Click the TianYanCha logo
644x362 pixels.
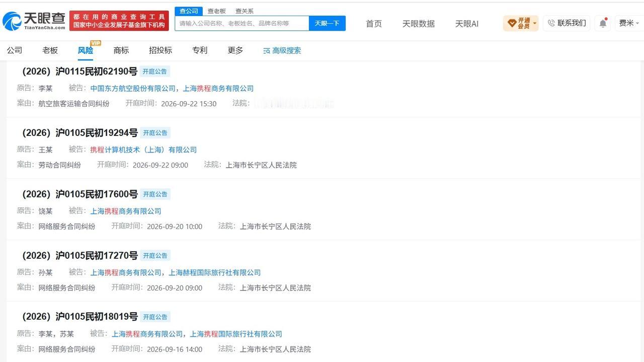tap(34, 21)
